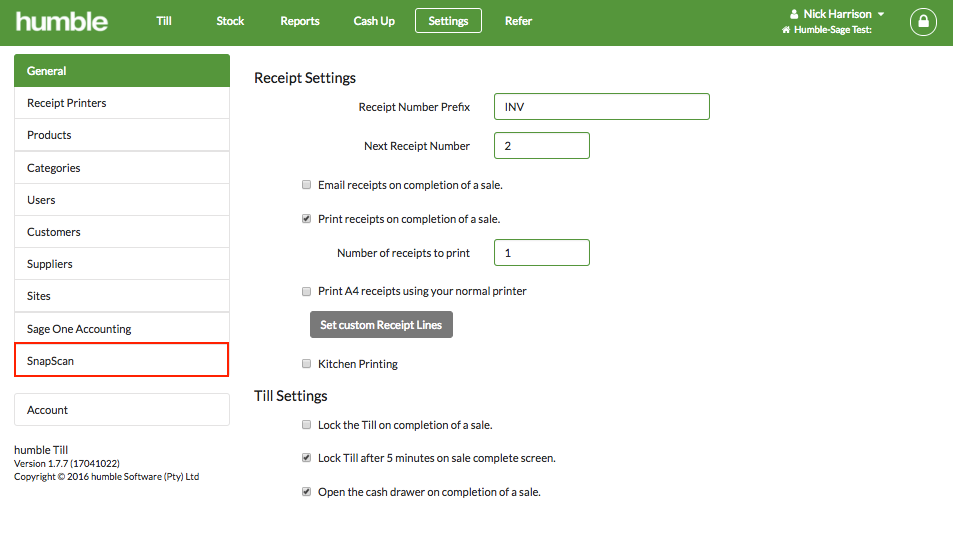Screen dimensions: 953x552
Task: Untick Lock Till after 5 minutes
Action: click(x=306, y=458)
